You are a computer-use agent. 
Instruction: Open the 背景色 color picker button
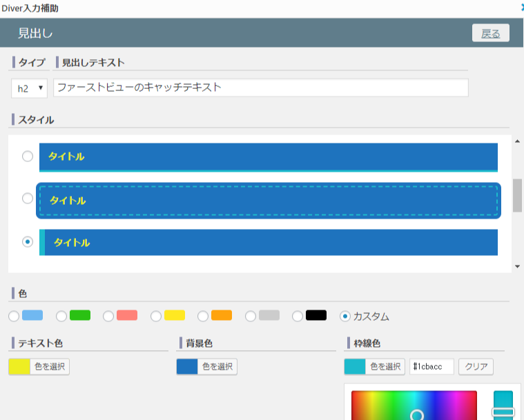207,367
